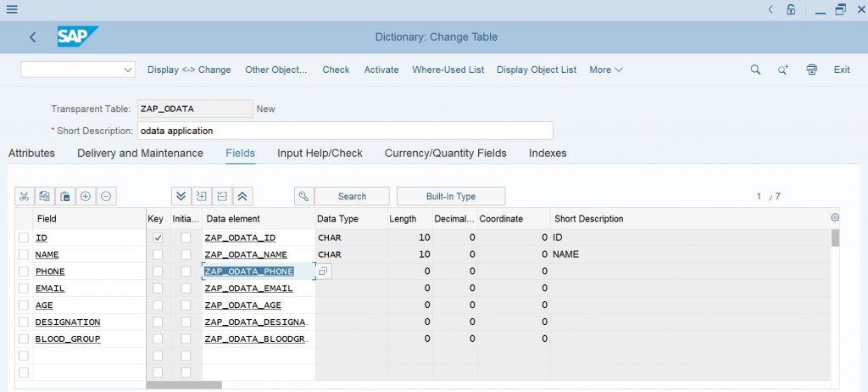Open the Delivery and Maintenance tab
Viewport: 868px width, 392px height.
pos(140,153)
